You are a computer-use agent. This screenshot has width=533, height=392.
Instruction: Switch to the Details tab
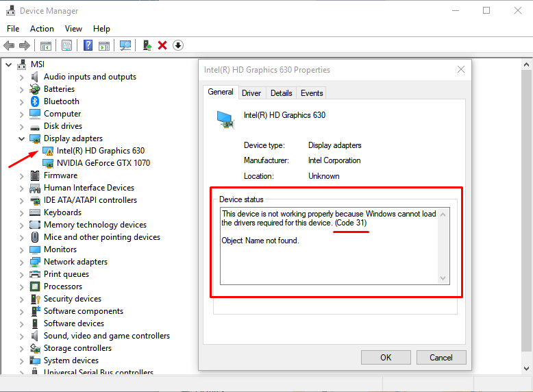coord(281,93)
